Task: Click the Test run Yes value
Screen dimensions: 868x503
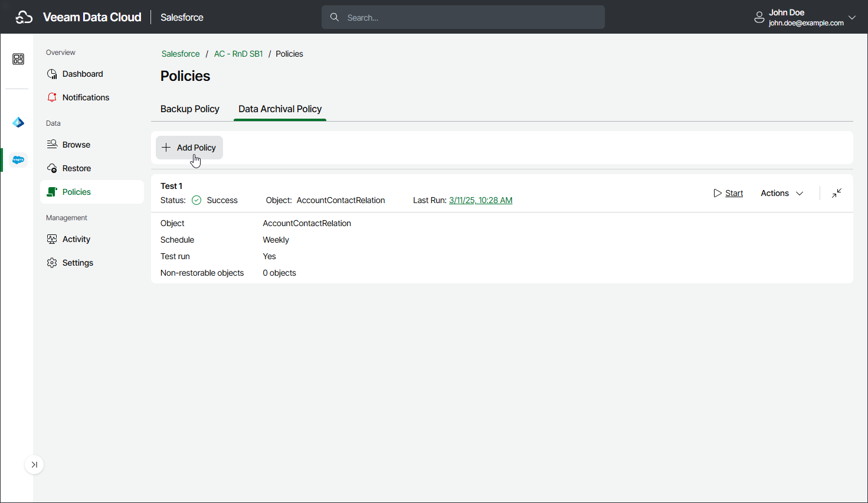Action: [x=269, y=256]
